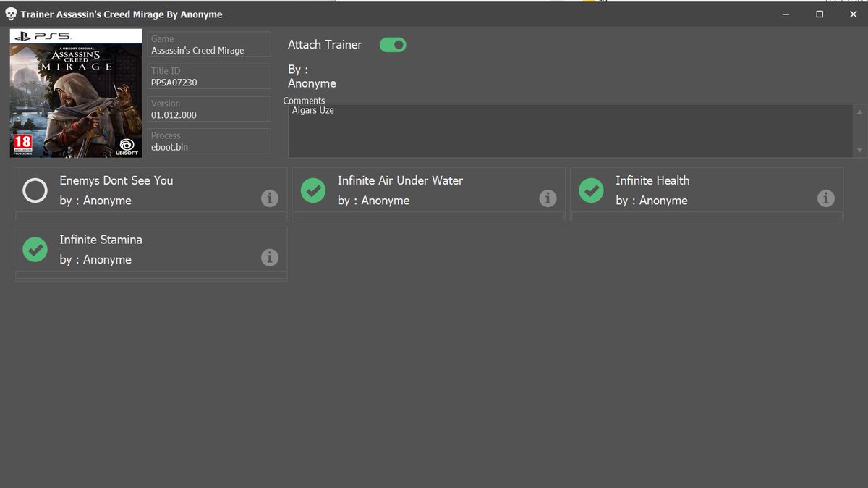Click the Assassin's Creed Mirage cover art

(76, 93)
